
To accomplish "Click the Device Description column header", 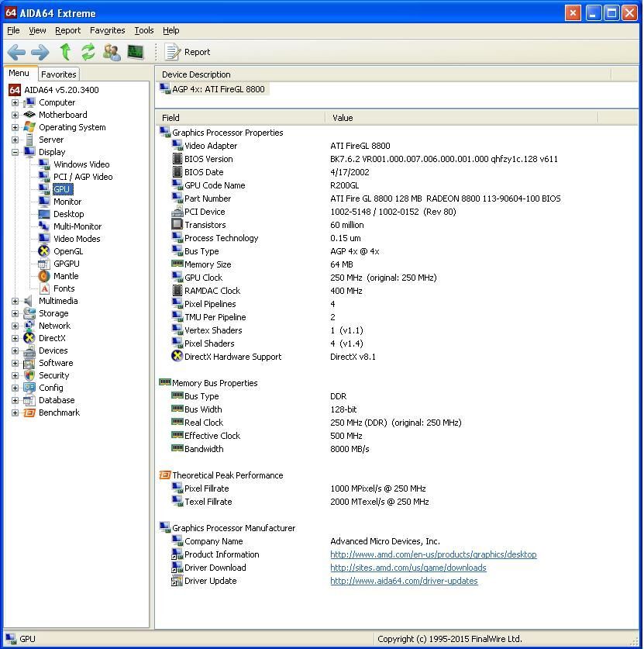I will 384,74.
